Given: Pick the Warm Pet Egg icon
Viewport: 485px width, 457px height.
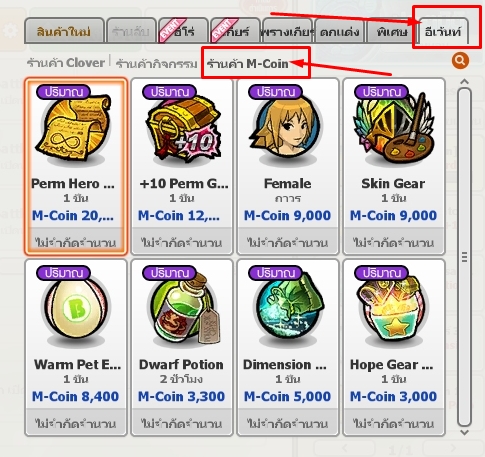Looking at the screenshot, I should click(76, 312).
